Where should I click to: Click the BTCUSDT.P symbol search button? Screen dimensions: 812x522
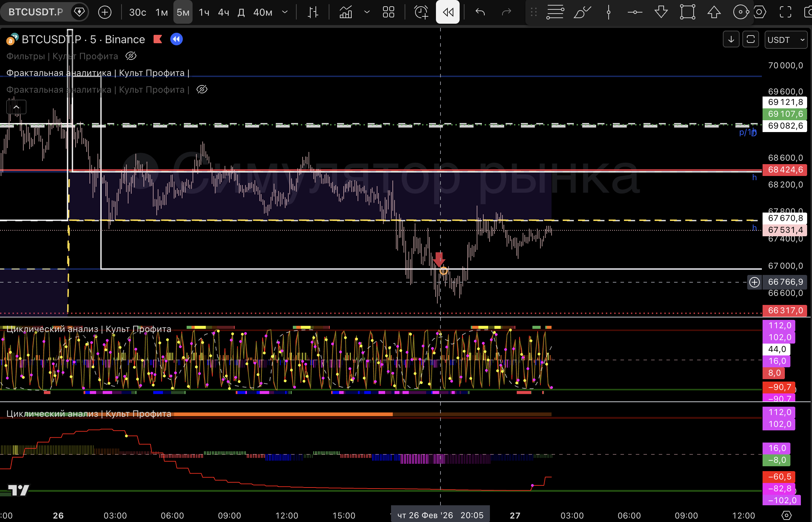point(36,12)
